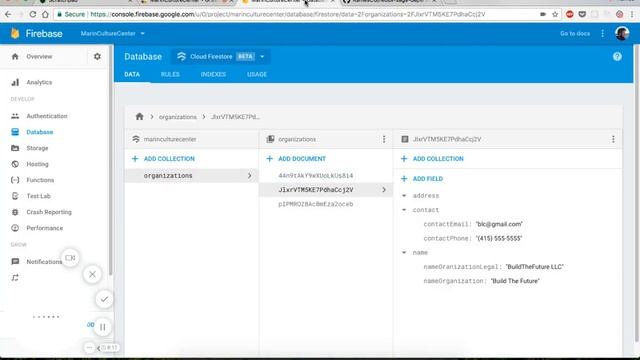Open project settings gear icon
This screenshot has width=640, height=360.
click(97, 56)
